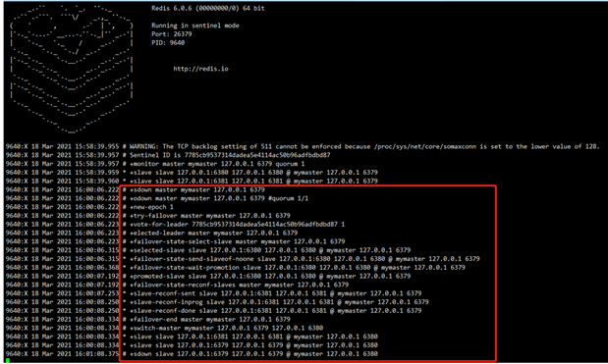Click the +slave 127.0.0.1:6381 line logged at 15:58:39.960
Image resolution: width=608 pixels, height=364 pixels.
tap(192, 181)
